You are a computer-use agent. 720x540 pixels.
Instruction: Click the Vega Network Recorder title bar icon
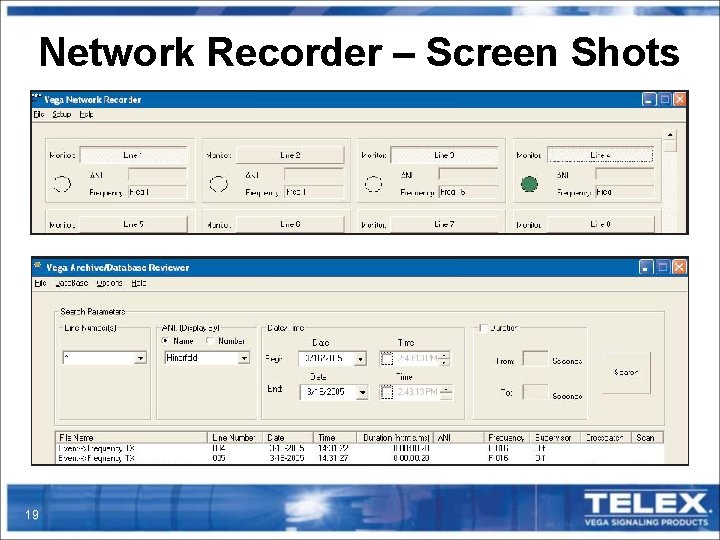[x=37, y=98]
